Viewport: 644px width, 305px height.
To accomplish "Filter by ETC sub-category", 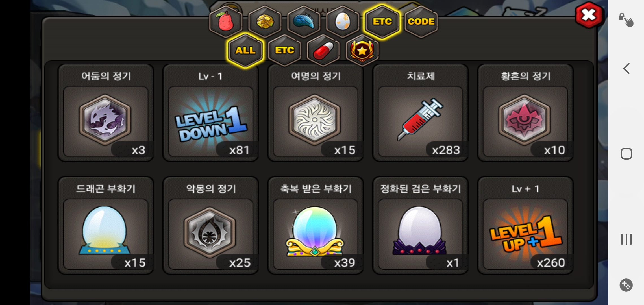I will tap(284, 51).
